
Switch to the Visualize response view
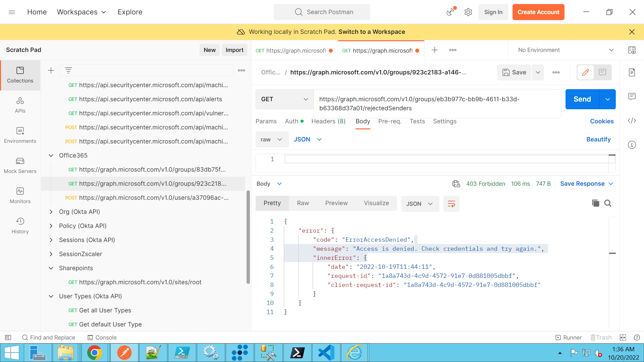[376, 203]
